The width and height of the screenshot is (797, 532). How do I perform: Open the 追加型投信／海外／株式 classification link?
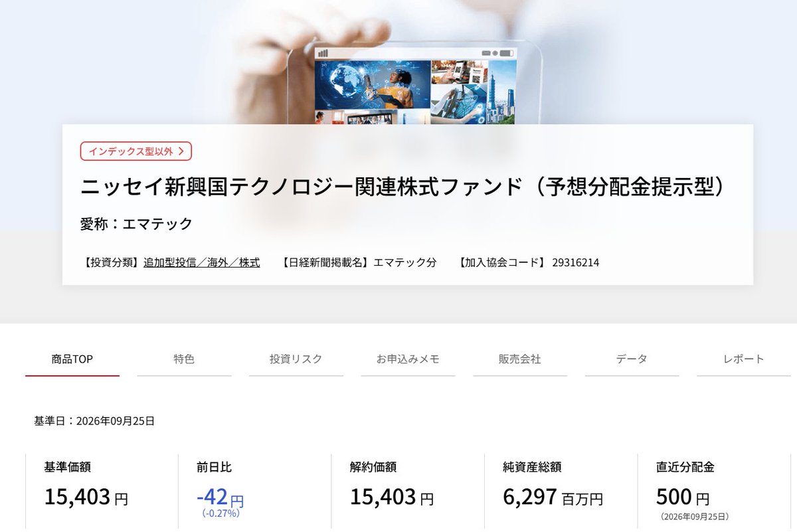[201, 262]
